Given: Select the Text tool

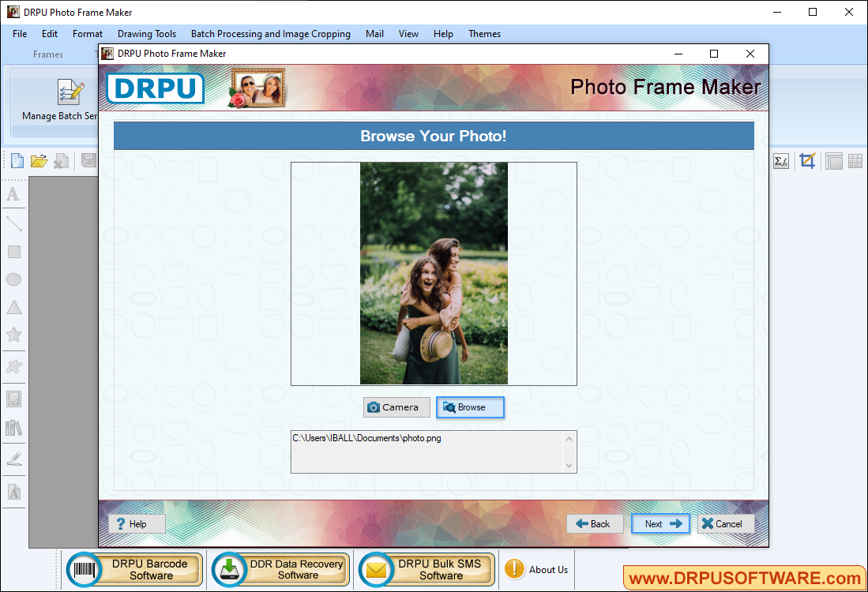Looking at the screenshot, I should click(13, 195).
